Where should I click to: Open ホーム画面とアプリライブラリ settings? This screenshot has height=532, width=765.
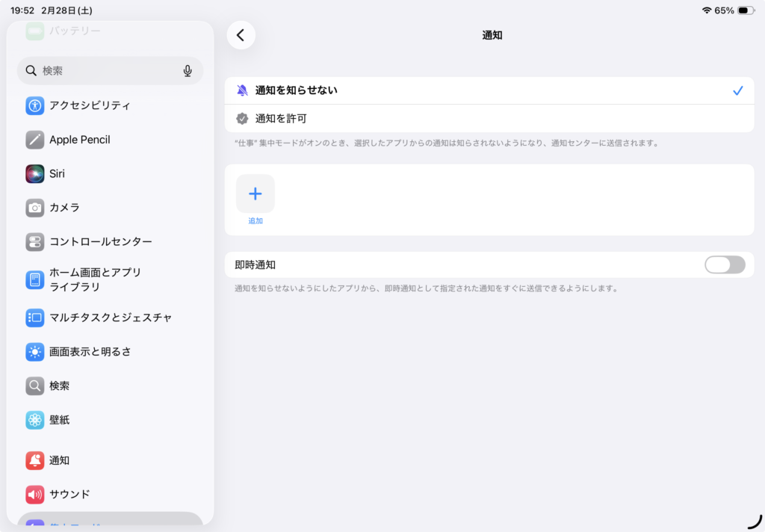[x=96, y=279]
